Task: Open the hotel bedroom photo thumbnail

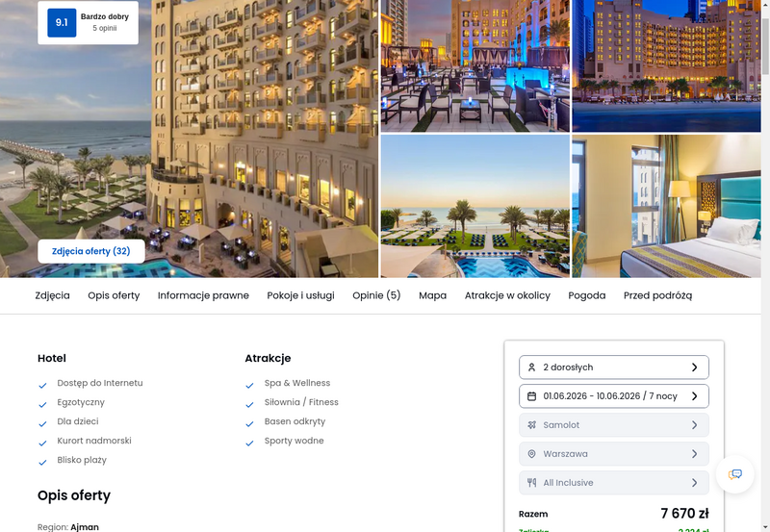Action: tap(666, 206)
